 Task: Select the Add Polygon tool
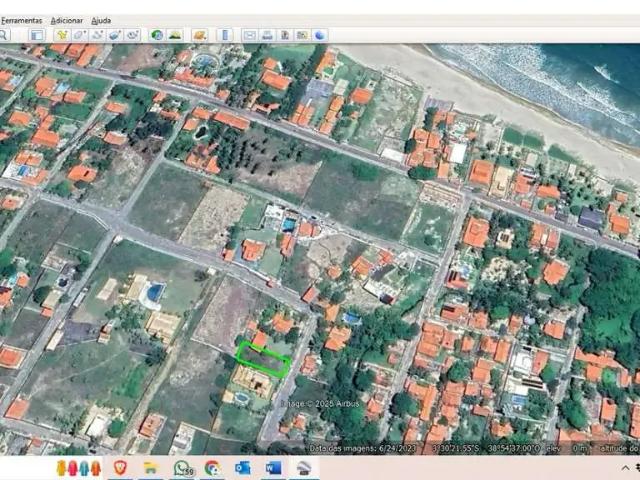[80, 35]
